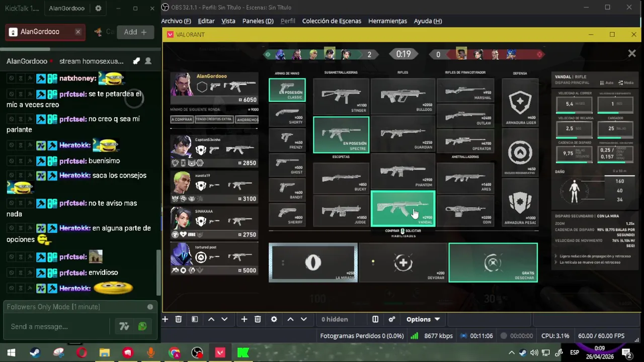Choose the Bulldog rifle
The image size is (644, 362).
(x=403, y=97)
